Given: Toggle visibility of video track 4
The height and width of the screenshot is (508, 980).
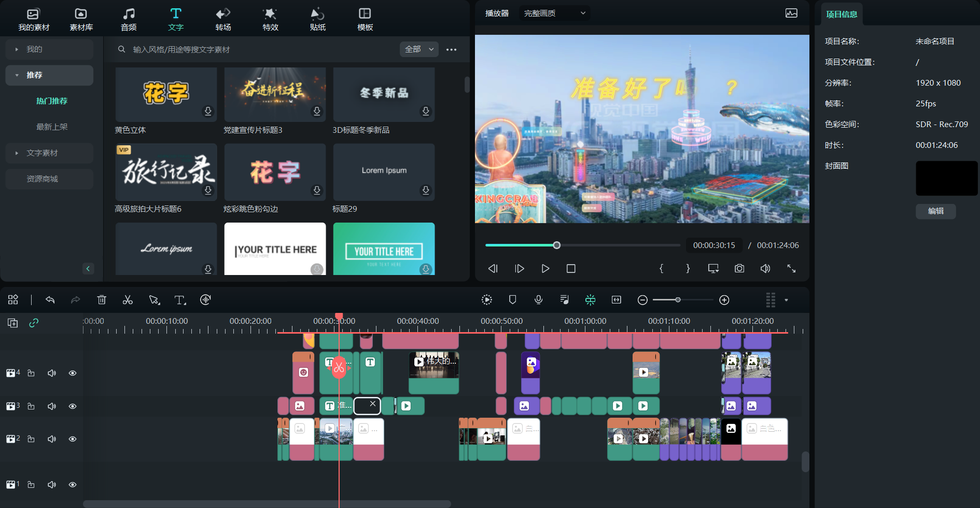Looking at the screenshot, I should (x=73, y=373).
